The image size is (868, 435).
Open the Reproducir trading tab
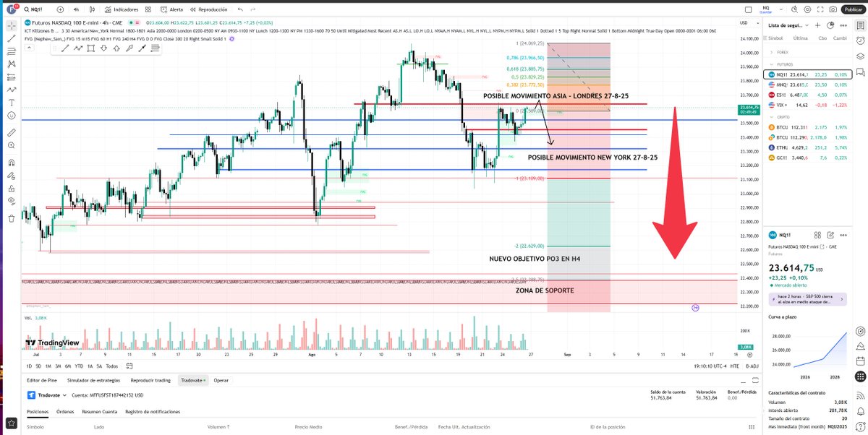(x=150, y=379)
